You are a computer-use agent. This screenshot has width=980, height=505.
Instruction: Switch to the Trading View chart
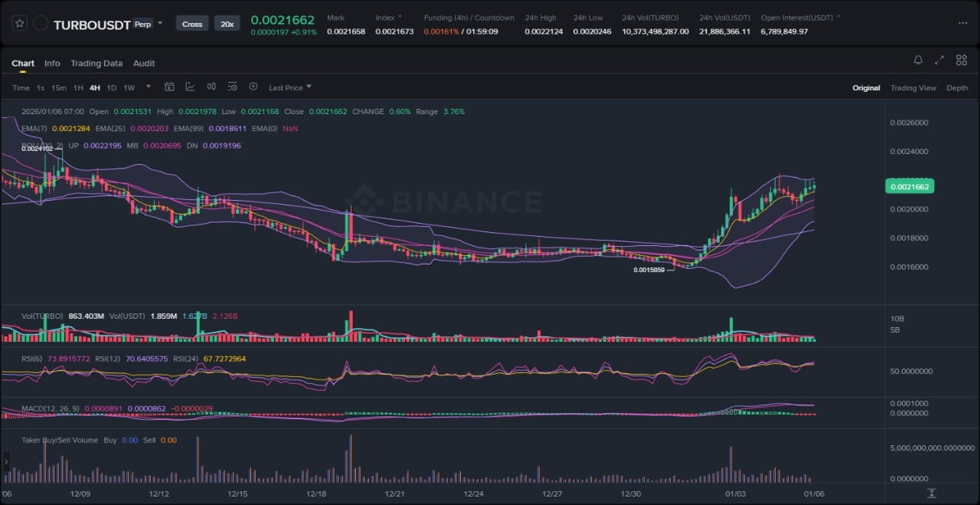click(x=913, y=87)
